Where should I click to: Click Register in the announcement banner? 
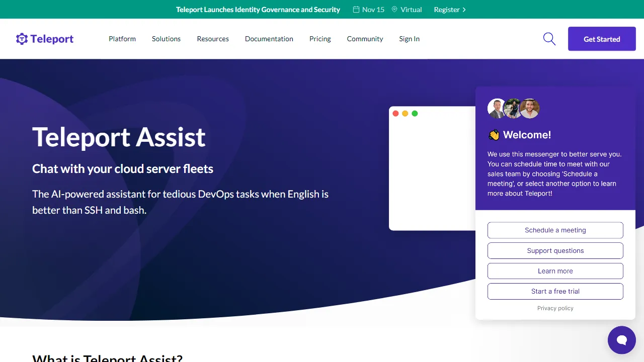(447, 10)
